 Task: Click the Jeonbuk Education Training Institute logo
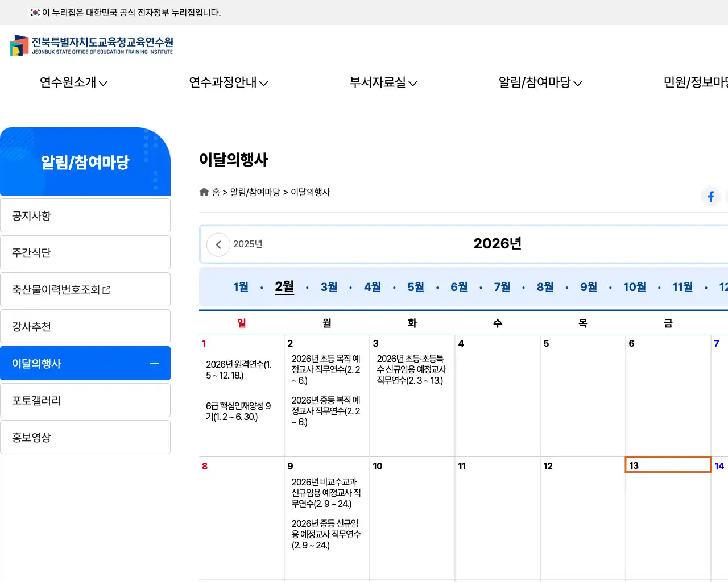[x=91, y=45]
